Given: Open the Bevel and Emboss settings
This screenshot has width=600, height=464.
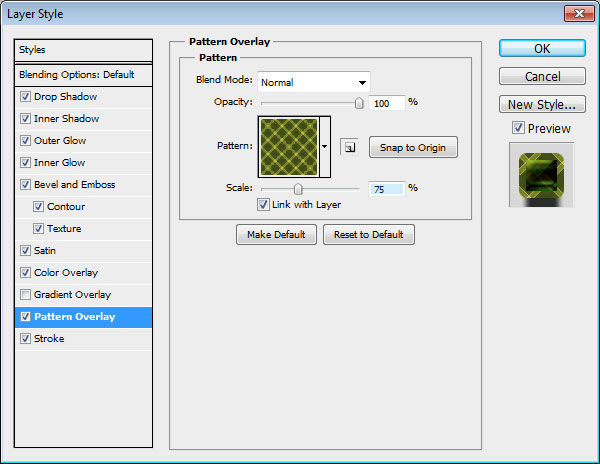Looking at the screenshot, I should click(x=75, y=185).
